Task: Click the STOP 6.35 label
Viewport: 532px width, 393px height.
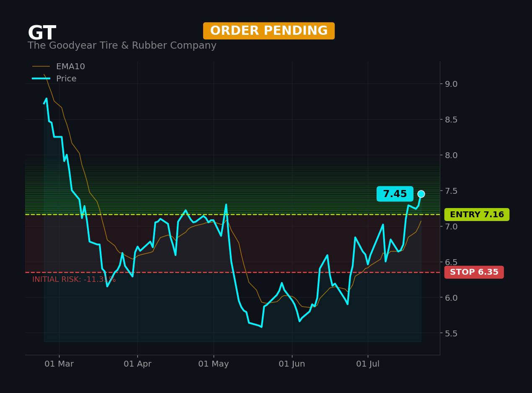Action: [x=474, y=272]
